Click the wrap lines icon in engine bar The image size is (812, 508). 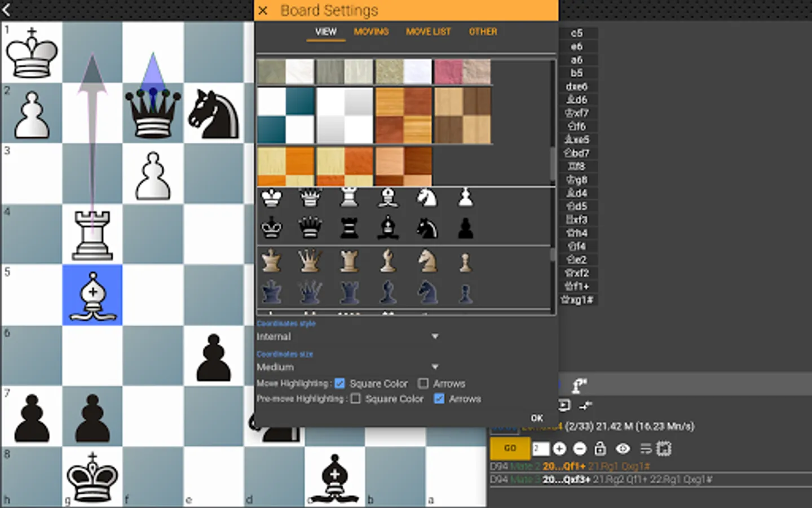click(x=646, y=449)
